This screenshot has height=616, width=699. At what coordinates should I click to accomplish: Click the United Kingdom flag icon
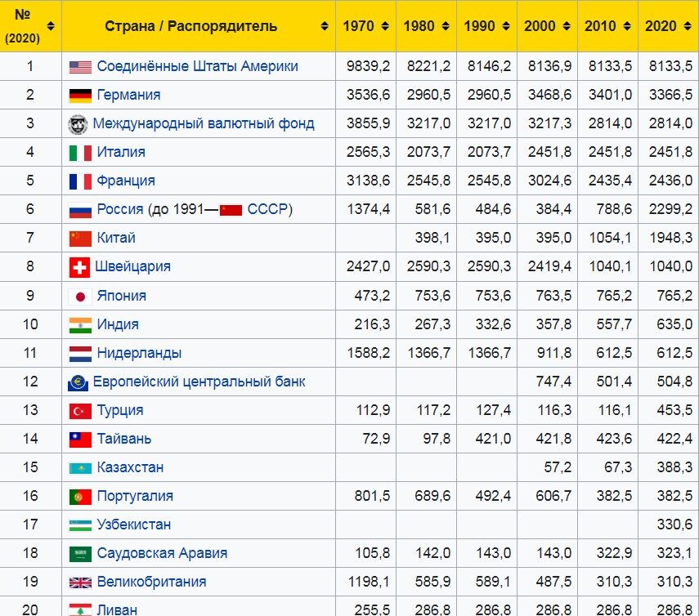(x=80, y=583)
